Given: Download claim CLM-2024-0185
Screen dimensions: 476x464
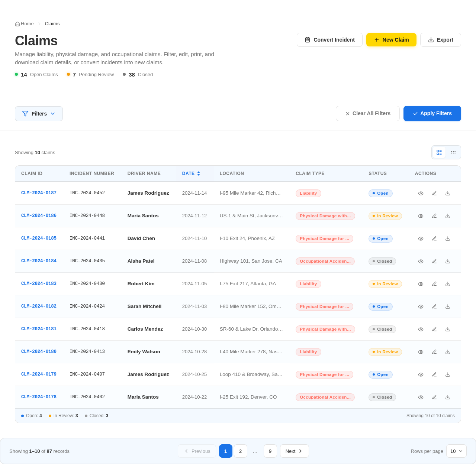Looking at the screenshot, I should (x=448, y=239).
